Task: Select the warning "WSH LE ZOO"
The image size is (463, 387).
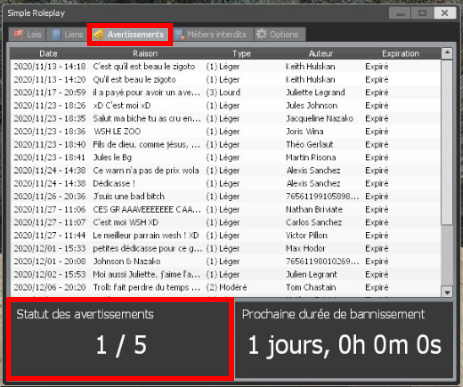Action: (225, 131)
